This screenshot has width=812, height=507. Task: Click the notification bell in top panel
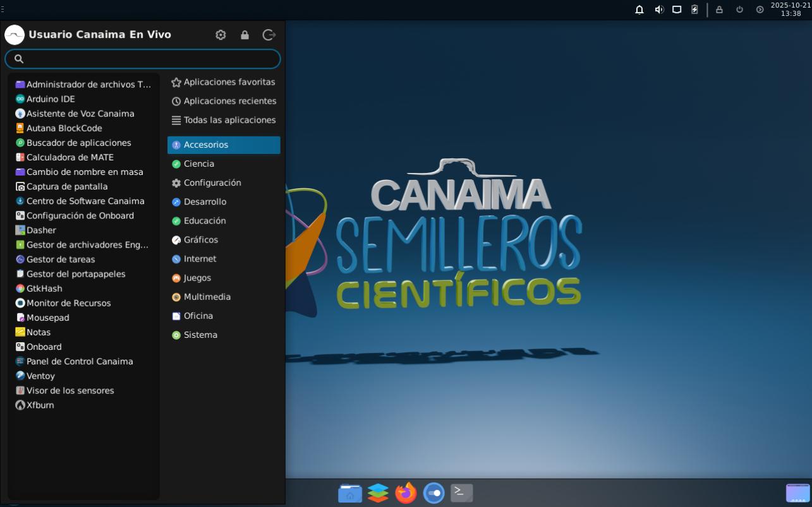coord(639,9)
